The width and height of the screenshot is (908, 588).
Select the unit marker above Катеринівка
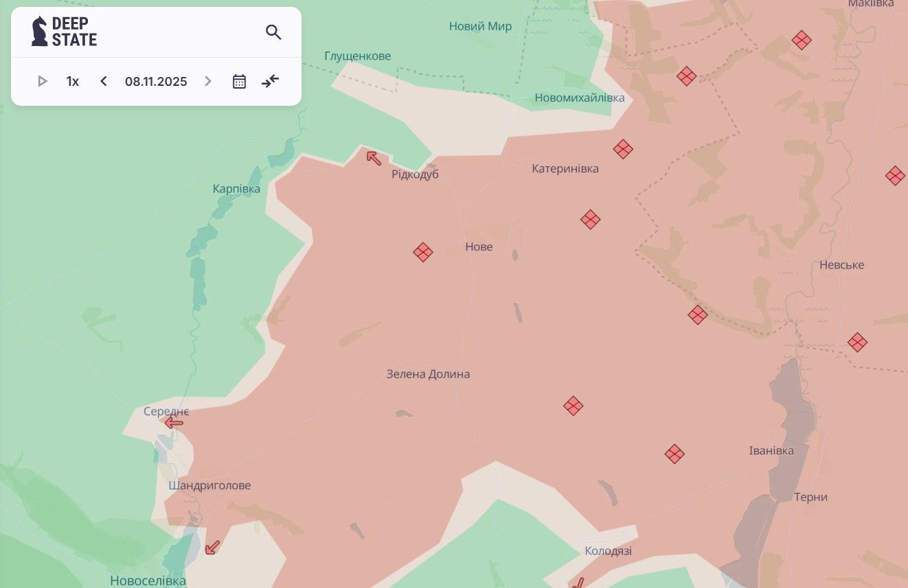(x=623, y=149)
